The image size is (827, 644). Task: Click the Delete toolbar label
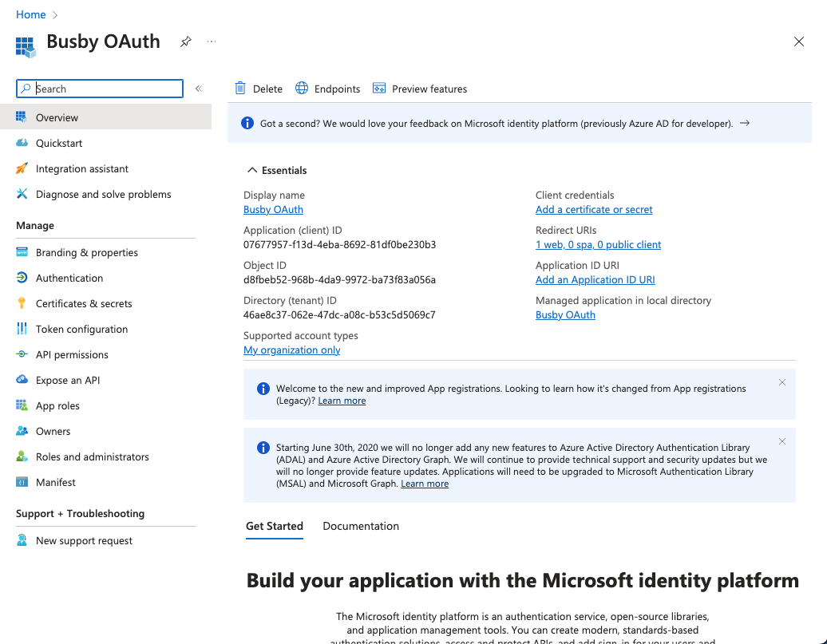[267, 89]
